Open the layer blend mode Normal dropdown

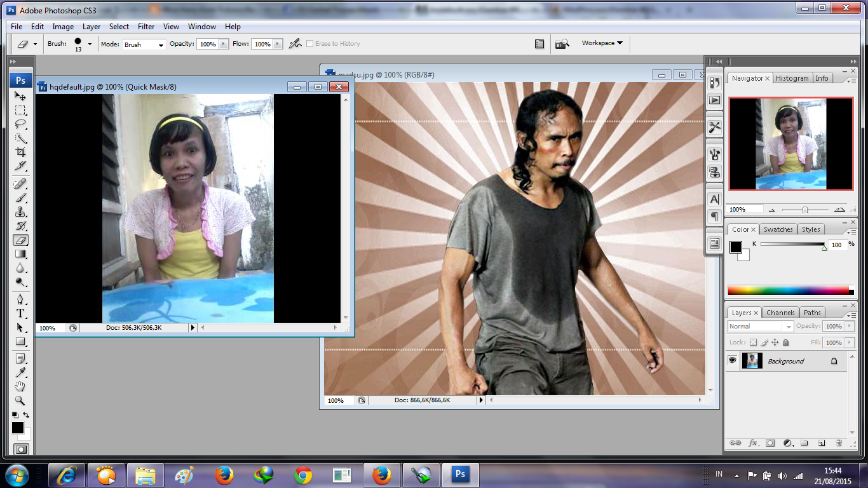(761, 326)
